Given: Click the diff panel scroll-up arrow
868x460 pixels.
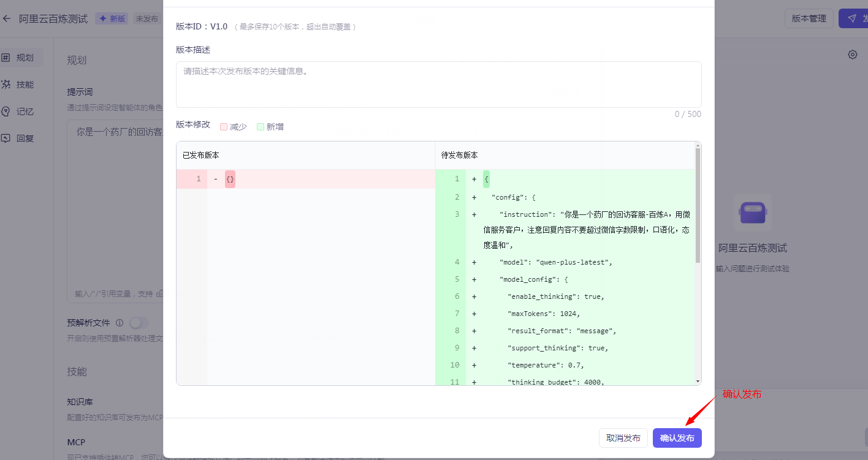Looking at the screenshot, I should [698, 146].
